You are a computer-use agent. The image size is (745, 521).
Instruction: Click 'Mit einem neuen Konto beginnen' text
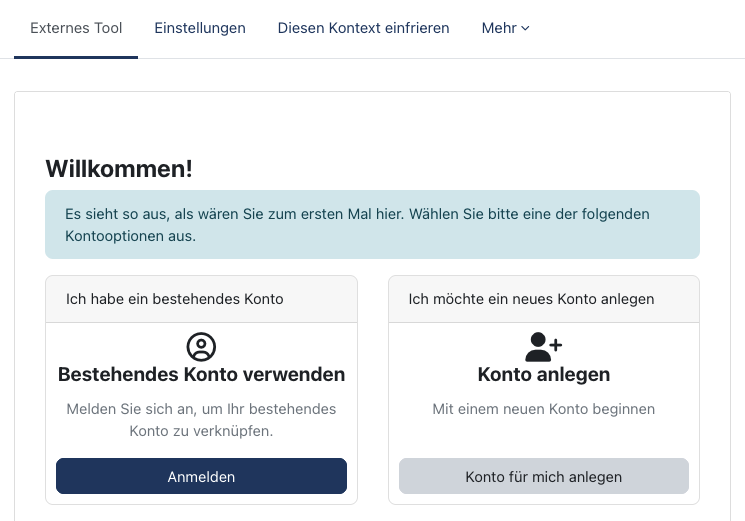[x=544, y=409]
